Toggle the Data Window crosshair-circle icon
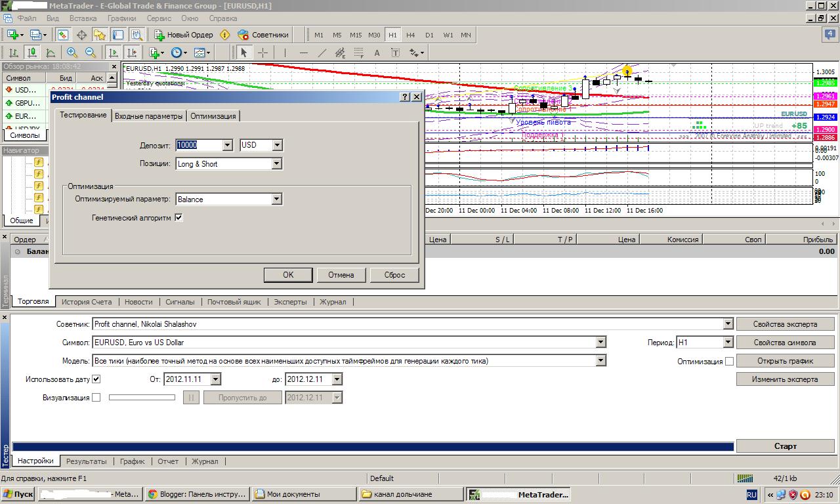This screenshot has width=840, height=504. [x=81, y=35]
